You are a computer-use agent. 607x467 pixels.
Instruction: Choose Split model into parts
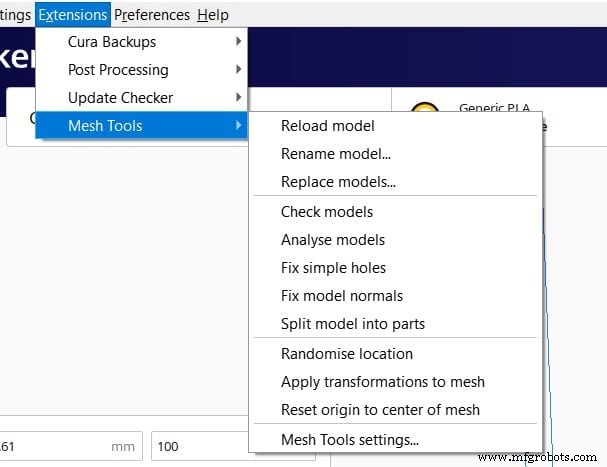click(x=353, y=324)
